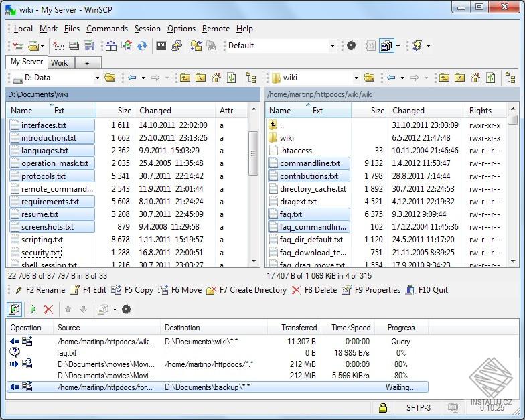
Task: Delete queue item with red X icon
Action: pos(48,309)
